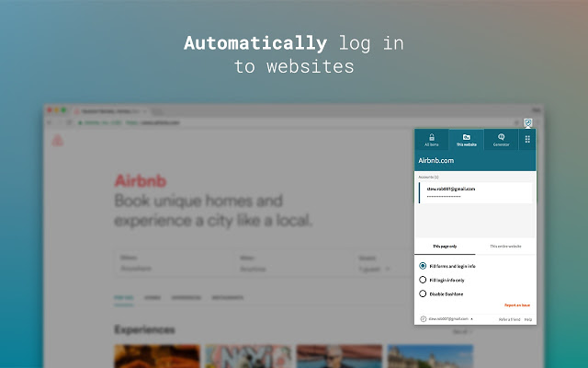Choose Fill forms and login info option
This screenshot has height=368, width=588.
click(x=447, y=266)
